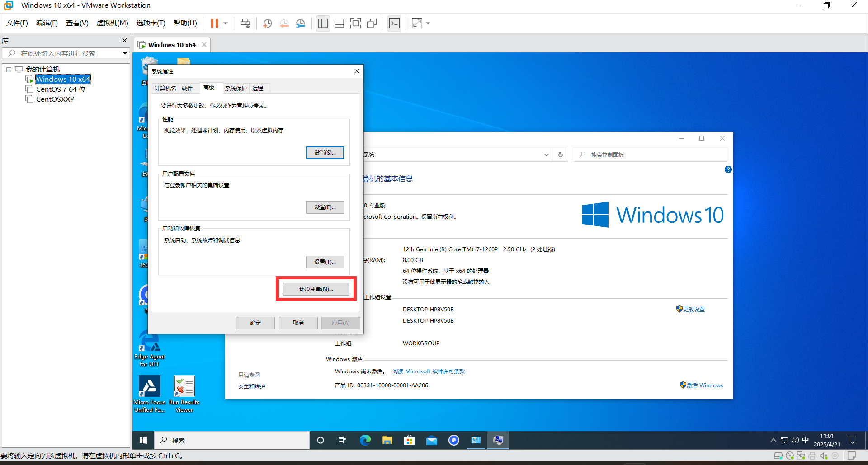
Task: Open address bar dropdown in System window
Action: pyautogui.click(x=547, y=155)
